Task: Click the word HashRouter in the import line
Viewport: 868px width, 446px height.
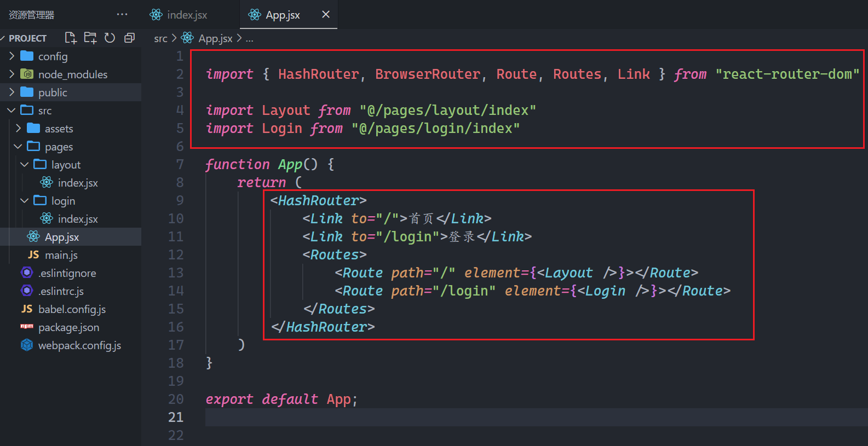Action: (318, 74)
